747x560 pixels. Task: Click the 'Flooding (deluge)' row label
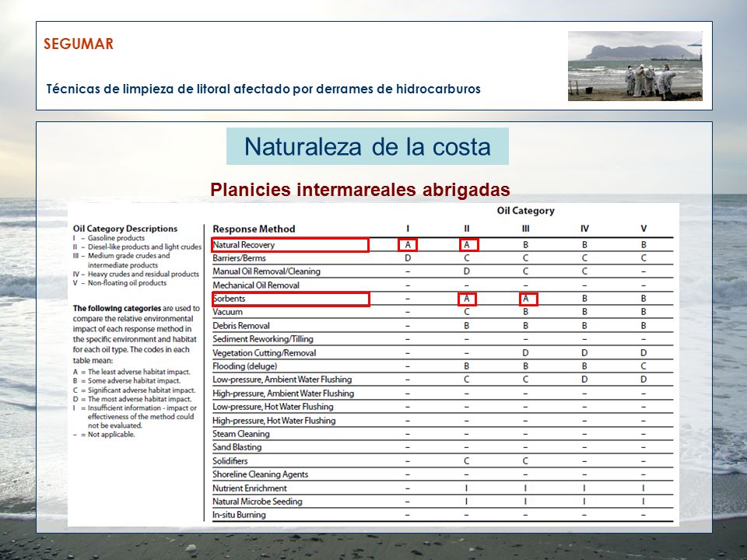tap(245, 366)
